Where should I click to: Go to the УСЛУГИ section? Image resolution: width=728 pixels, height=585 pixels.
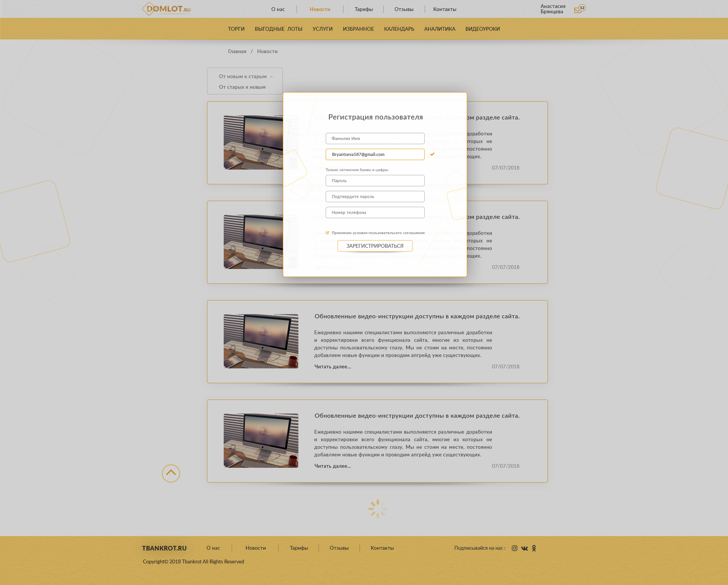click(x=323, y=29)
